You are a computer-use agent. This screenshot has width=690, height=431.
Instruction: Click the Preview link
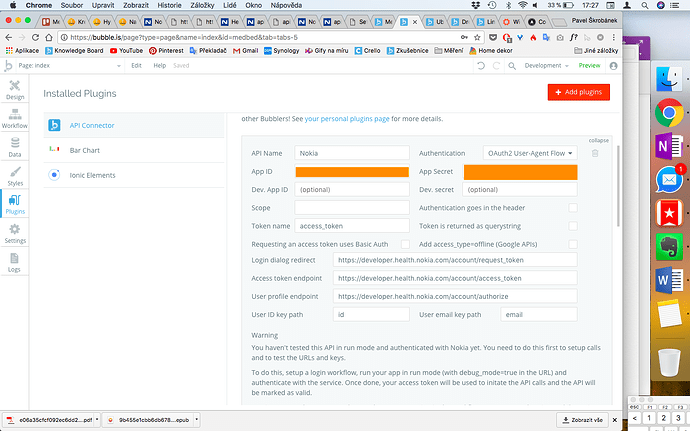coord(589,66)
